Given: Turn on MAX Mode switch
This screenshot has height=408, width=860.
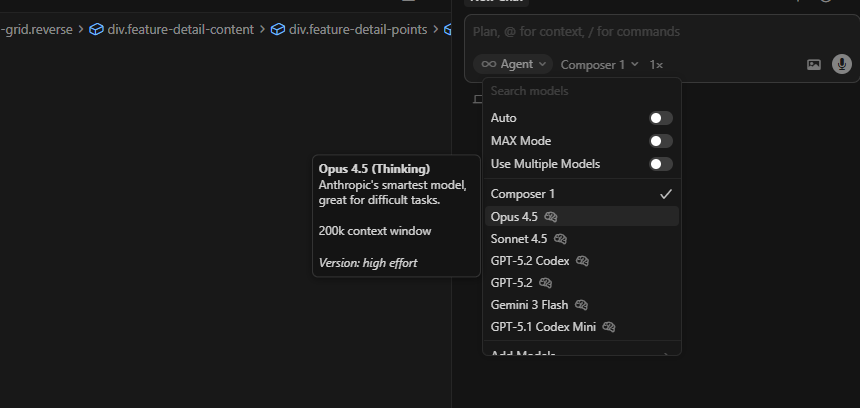Looking at the screenshot, I should point(660,141).
